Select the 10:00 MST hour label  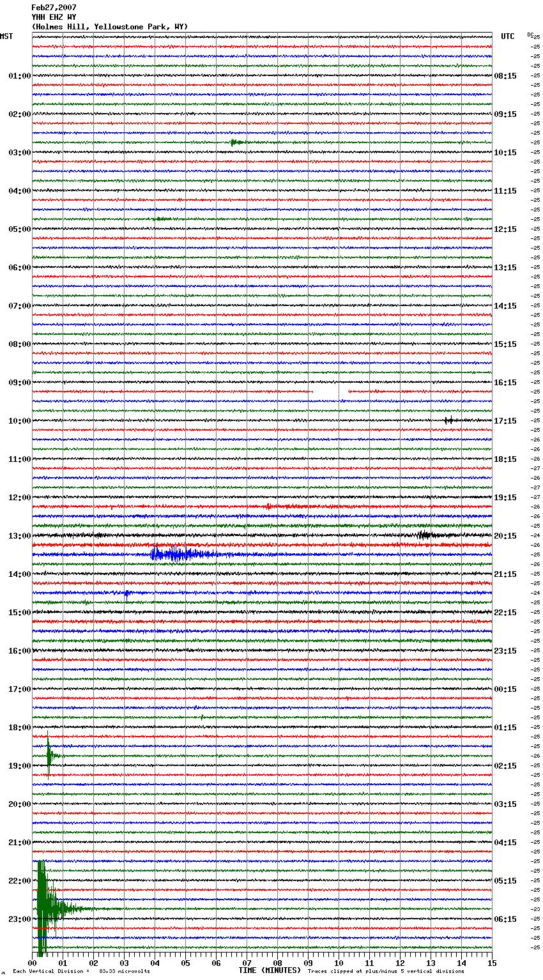[20, 421]
